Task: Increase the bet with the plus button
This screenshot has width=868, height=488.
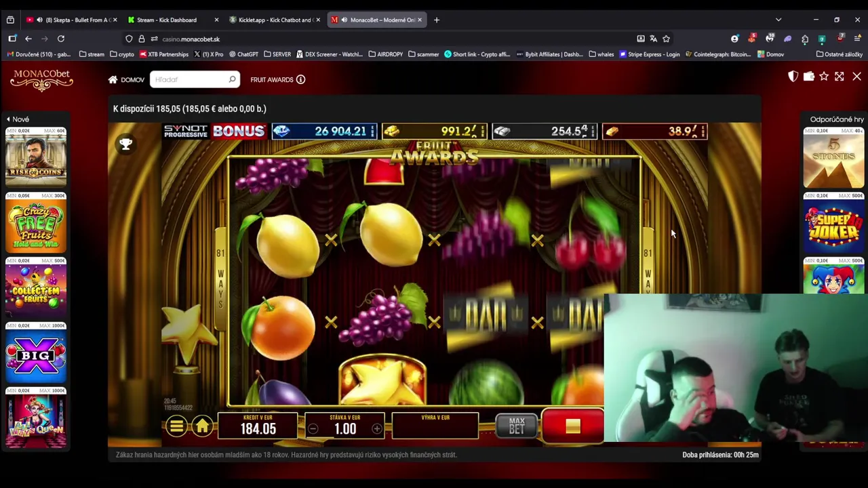Action: (377, 428)
